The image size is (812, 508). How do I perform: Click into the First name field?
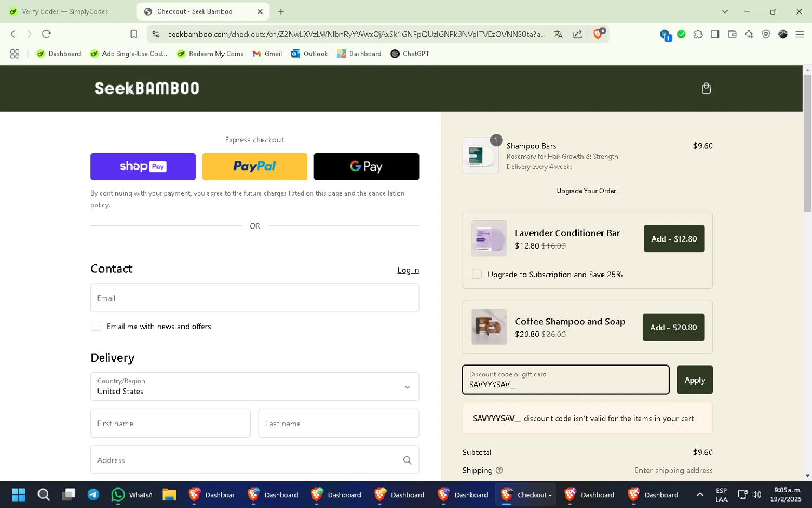pos(171,423)
